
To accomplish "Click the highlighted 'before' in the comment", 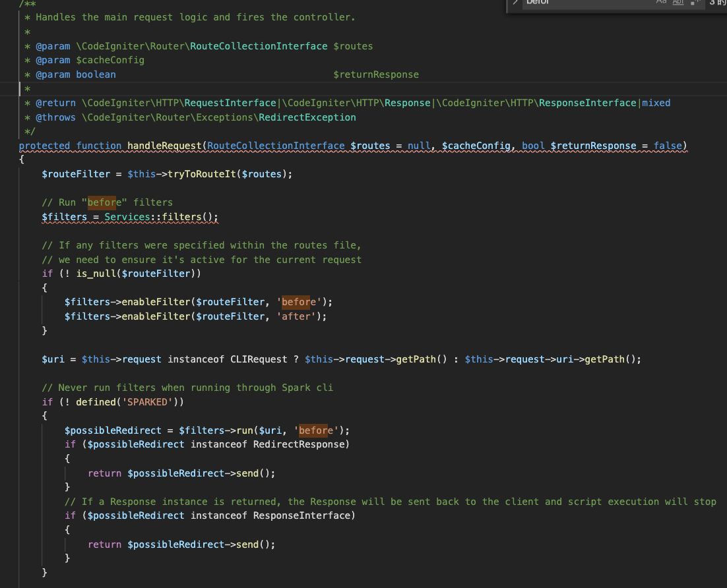I will [102, 202].
